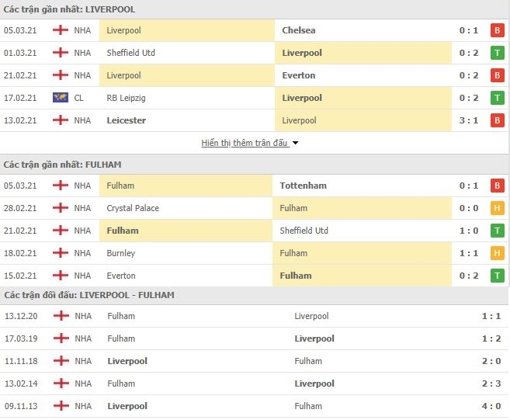Image resolution: width=510 pixels, height=420 pixels.
Task: Click the 2 : 3 score on the 13.02.14 match
Action: tap(491, 384)
